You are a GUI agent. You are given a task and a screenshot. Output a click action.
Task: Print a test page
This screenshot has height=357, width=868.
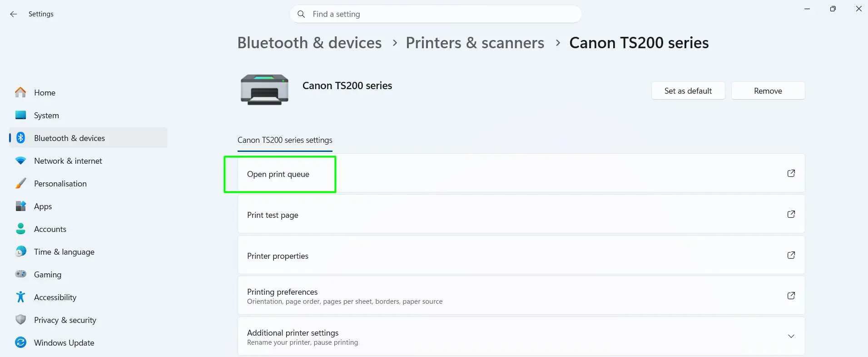pos(521,214)
